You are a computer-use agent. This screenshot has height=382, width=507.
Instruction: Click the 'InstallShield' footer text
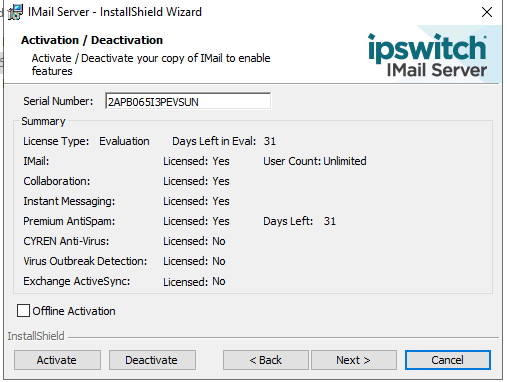(36, 336)
